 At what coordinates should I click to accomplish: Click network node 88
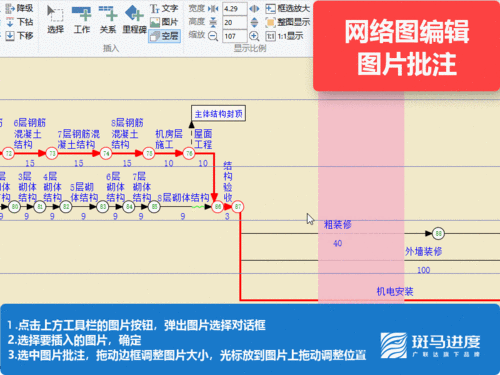pos(438,234)
